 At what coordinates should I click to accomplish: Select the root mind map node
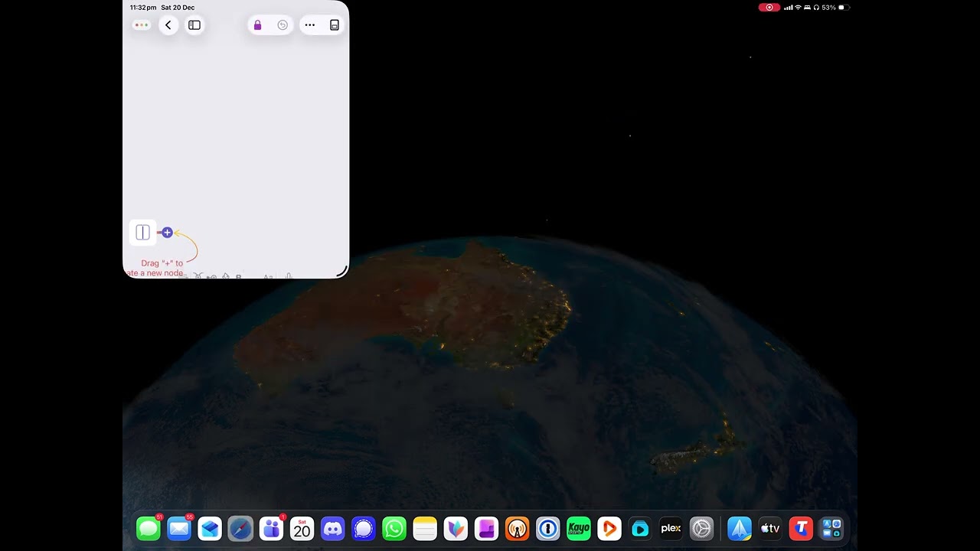(143, 233)
